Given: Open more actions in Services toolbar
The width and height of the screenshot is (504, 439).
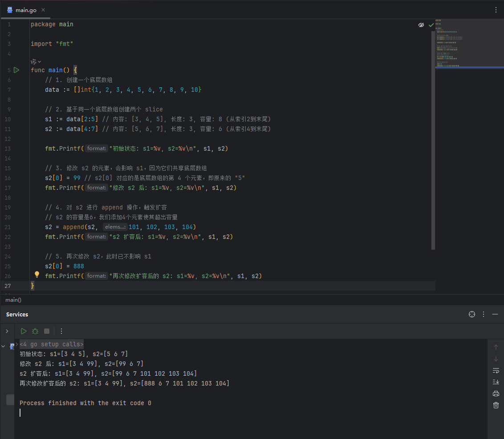Looking at the screenshot, I should pos(61,331).
